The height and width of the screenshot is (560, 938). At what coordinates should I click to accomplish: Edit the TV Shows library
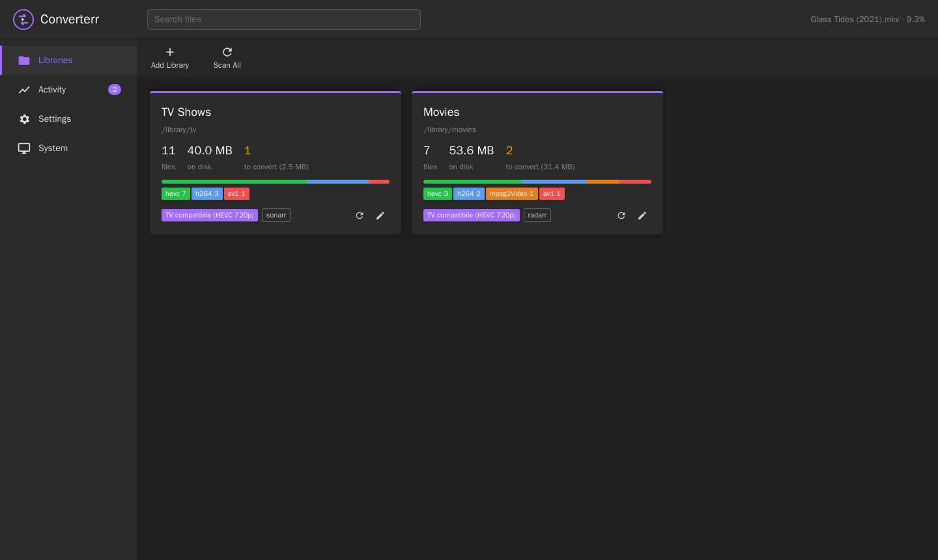pos(380,216)
